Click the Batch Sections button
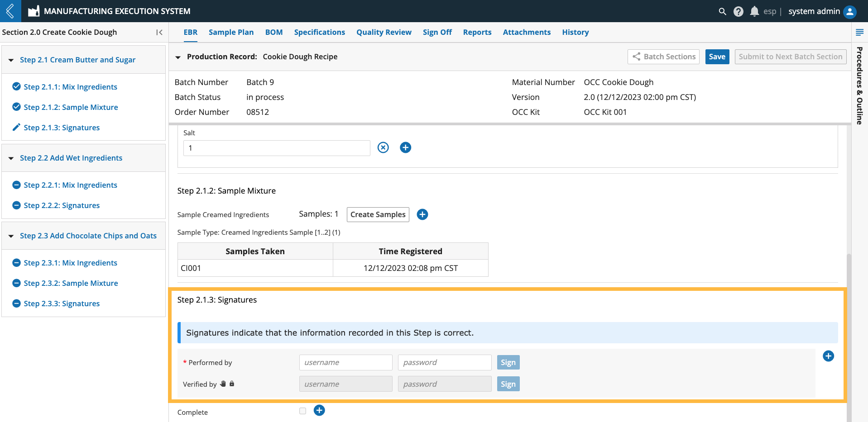Screen dimensions: 868x422 tap(663, 57)
